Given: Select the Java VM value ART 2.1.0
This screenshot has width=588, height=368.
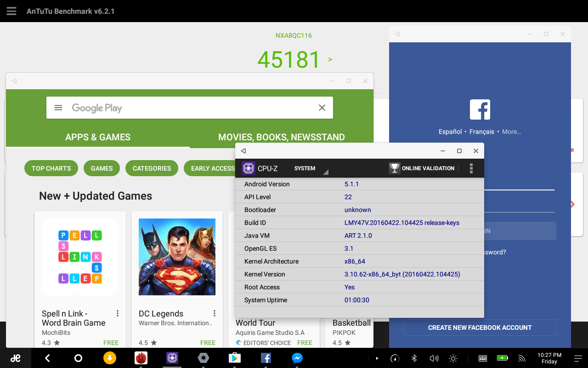Looking at the screenshot, I should tap(358, 236).
